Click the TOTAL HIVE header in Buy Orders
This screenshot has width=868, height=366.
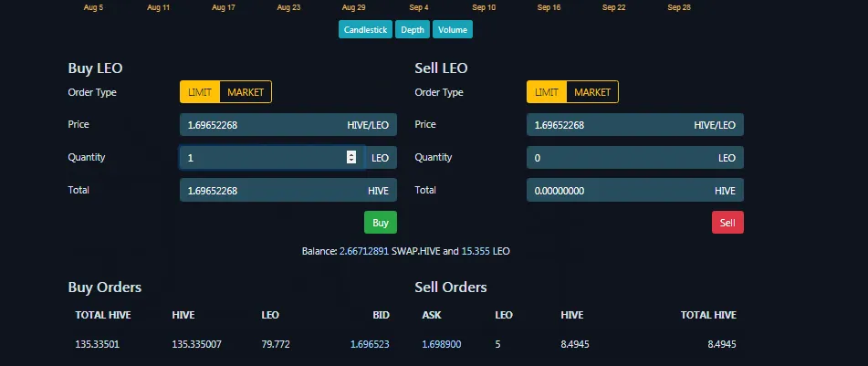tap(103, 315)
